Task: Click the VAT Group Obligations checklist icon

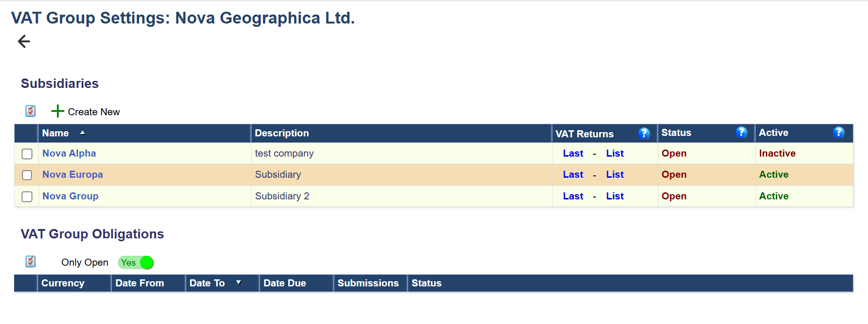Action: coord(31,261)
